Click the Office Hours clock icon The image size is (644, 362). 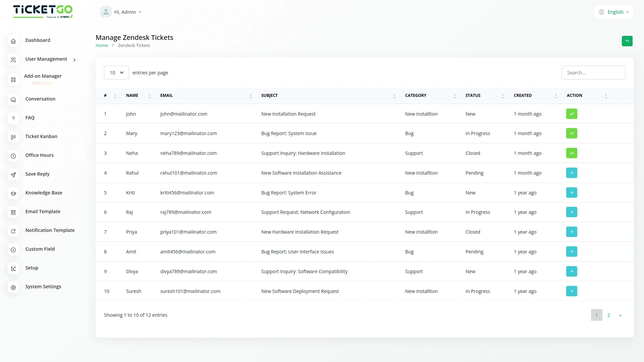13,156
